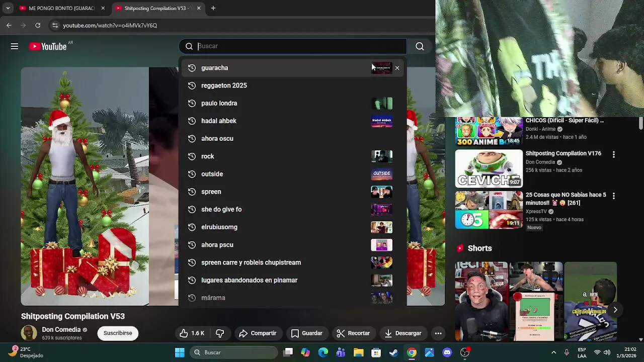This screenshot has width=644, height=362.
Task: Open the 300 Anime thumbnail video
Action: tap(489, 132)
